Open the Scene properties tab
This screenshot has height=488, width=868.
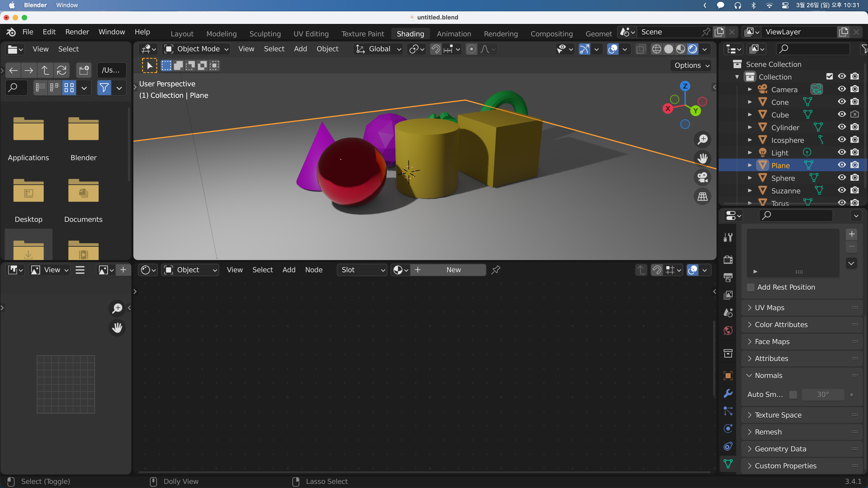pyautogui.click(x=728, y=313)
